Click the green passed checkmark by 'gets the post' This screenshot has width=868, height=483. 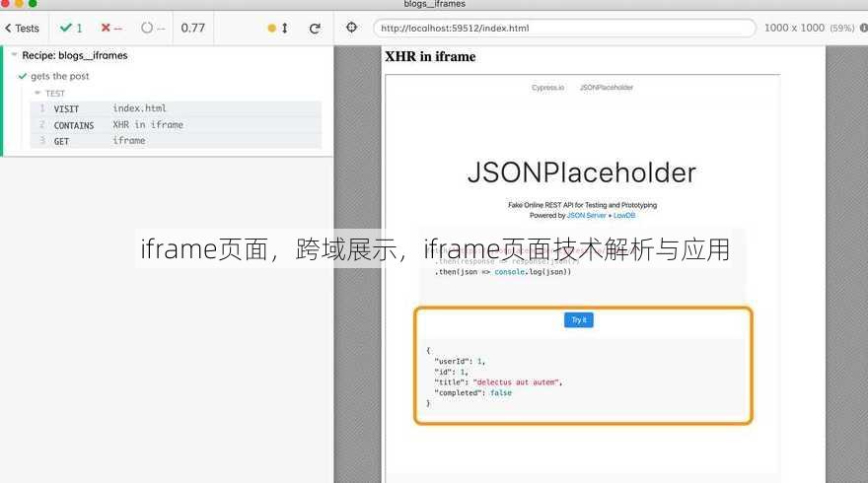pos(22,76)
